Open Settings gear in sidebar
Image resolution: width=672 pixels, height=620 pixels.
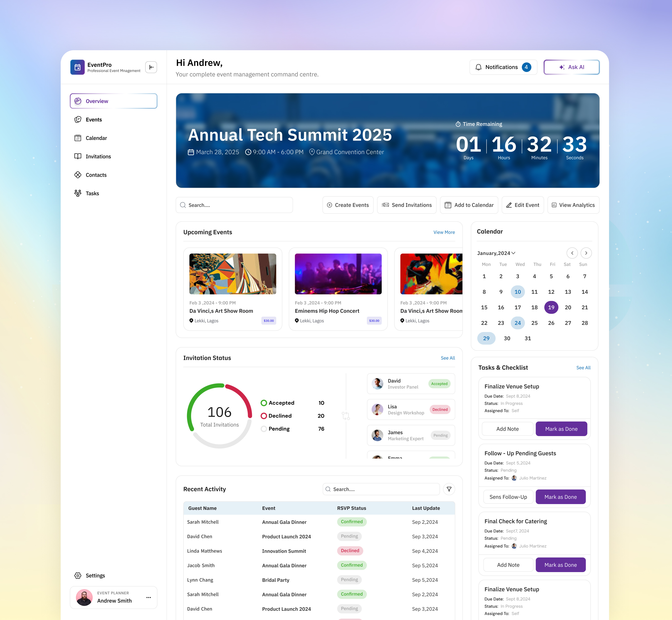(78, 575)
